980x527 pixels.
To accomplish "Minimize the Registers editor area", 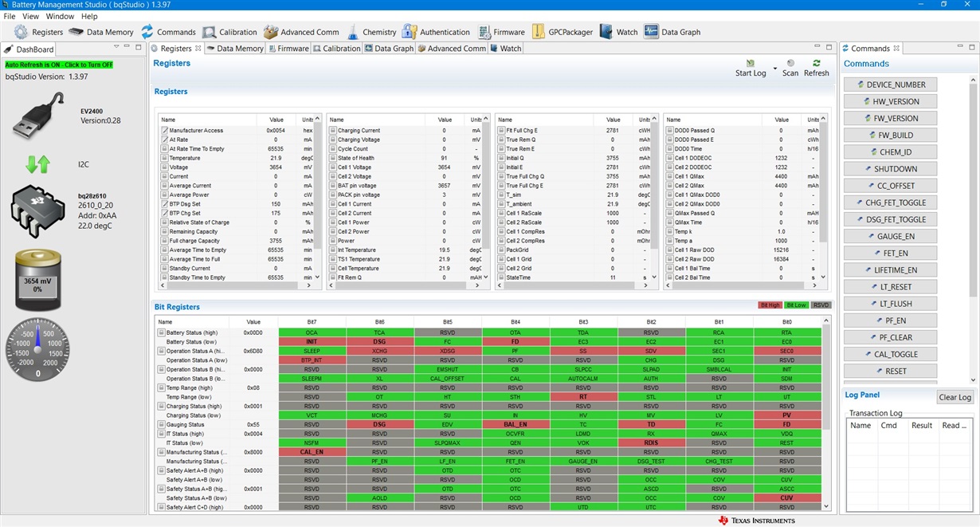I will click(816, 47).
